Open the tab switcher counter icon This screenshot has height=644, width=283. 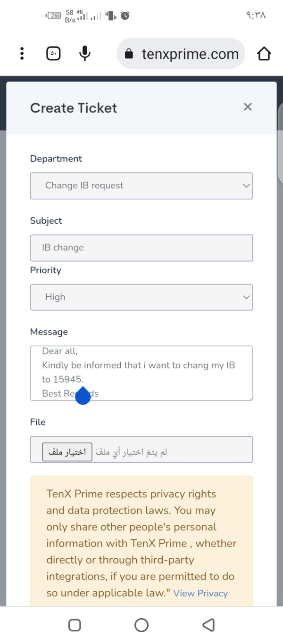tap(53, 53)
